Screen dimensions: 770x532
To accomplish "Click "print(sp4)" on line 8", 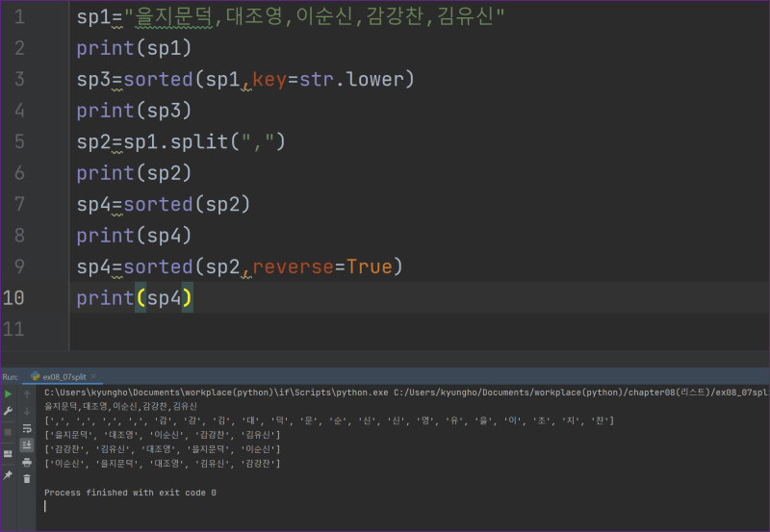I will (x=134, y=236).
